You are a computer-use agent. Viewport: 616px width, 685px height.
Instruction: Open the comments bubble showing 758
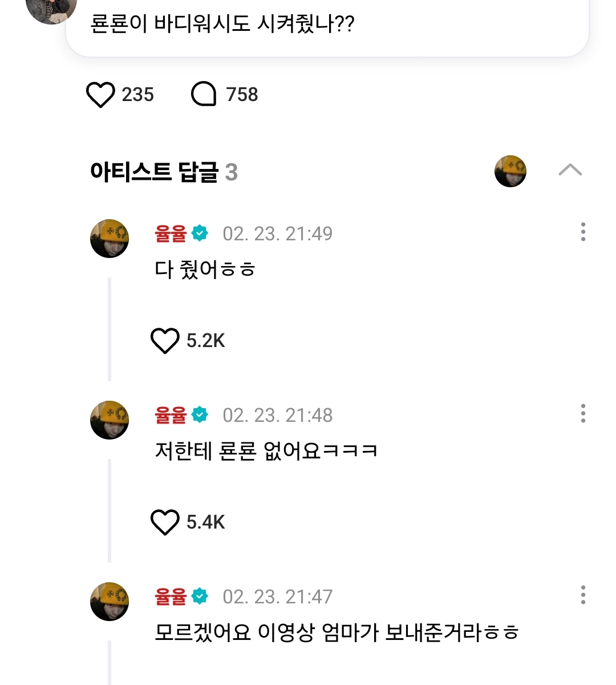coord(204,95)
